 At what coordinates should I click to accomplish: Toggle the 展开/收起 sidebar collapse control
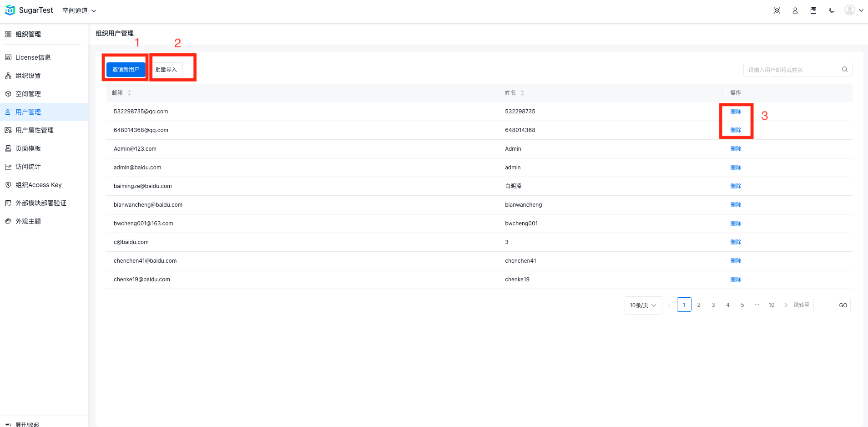pos(22,424)
